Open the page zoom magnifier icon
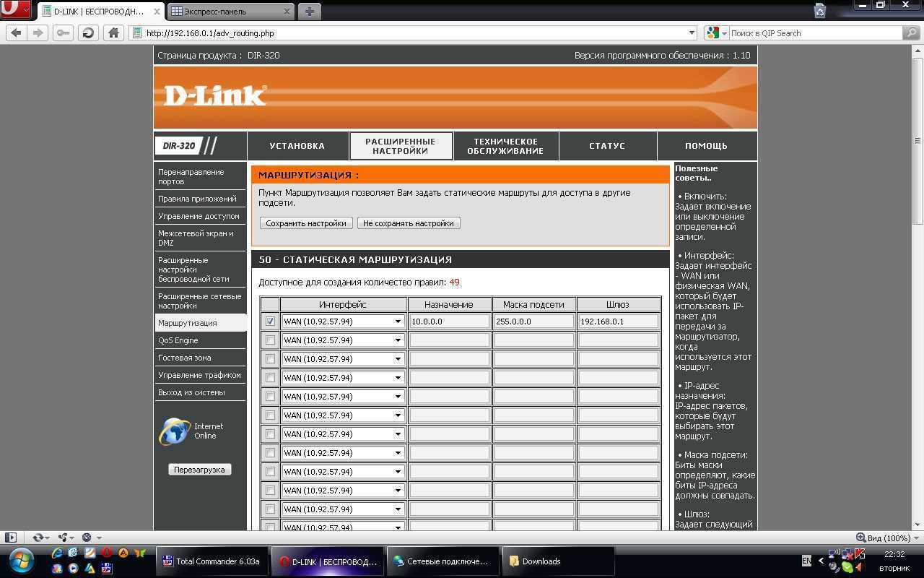924x578 pixels. pos(860,538)
